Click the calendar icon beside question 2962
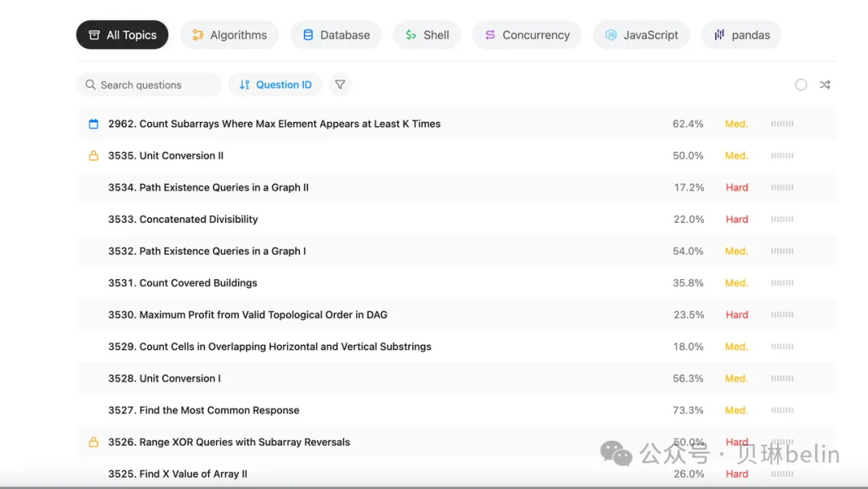Screen dimensions: 868x489 pyautogui.click(x=93, y=124)
